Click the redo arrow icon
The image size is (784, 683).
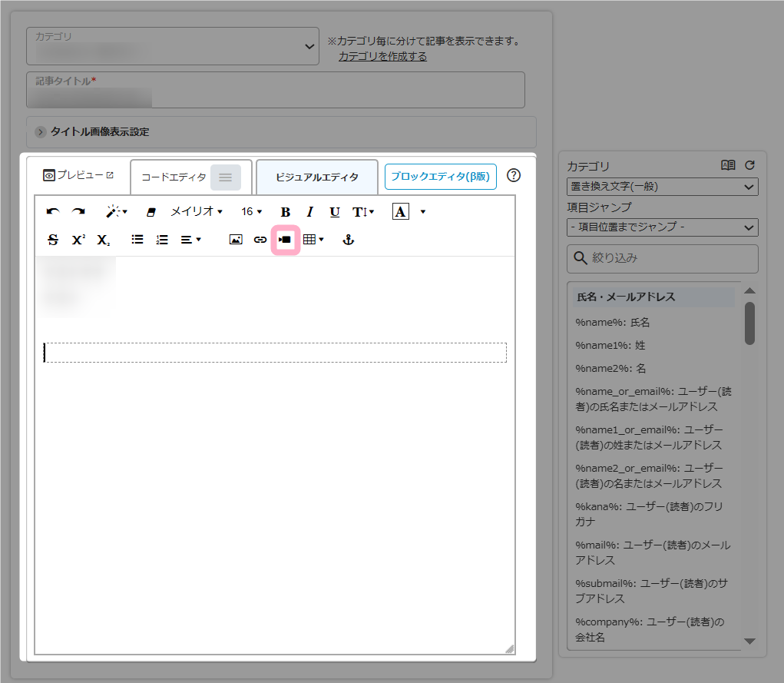tap(78, 212)
